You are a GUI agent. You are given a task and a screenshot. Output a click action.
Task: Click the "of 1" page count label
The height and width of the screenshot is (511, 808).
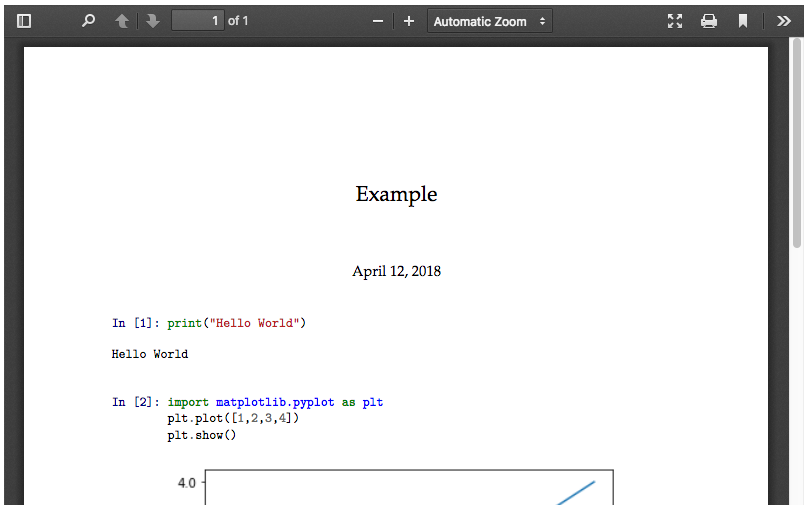[238, 21]
